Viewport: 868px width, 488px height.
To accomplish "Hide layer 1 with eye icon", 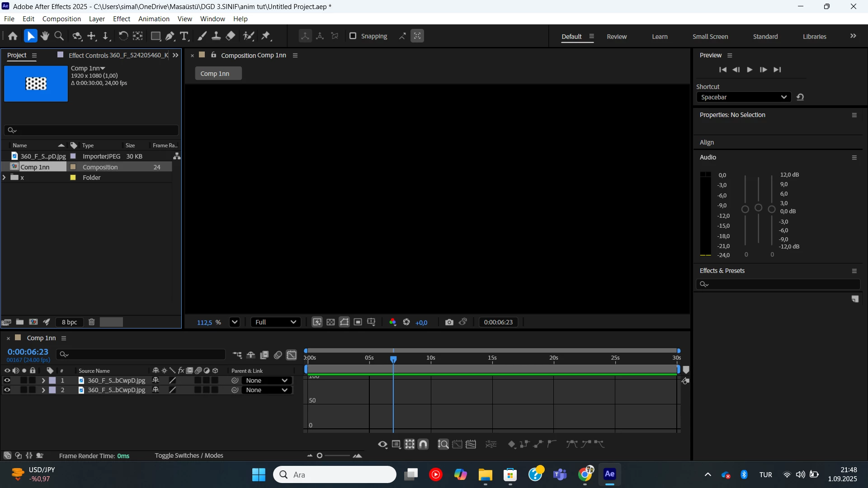I will (7, 380).
